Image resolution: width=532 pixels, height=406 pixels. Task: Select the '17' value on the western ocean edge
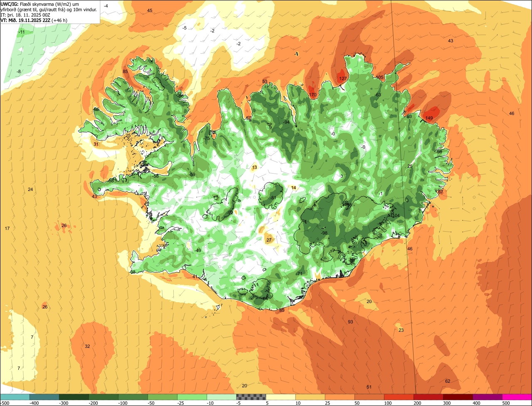click(7, 228)
